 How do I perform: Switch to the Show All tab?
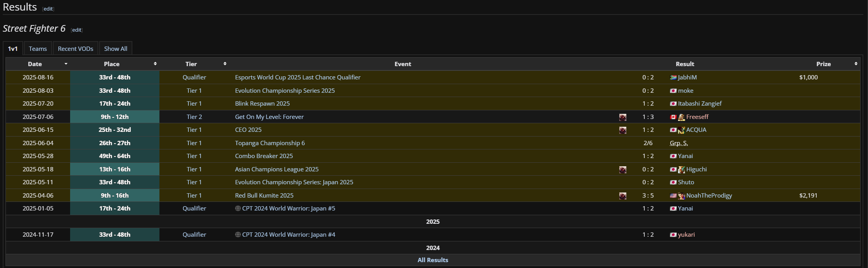[x=116, y=49]
